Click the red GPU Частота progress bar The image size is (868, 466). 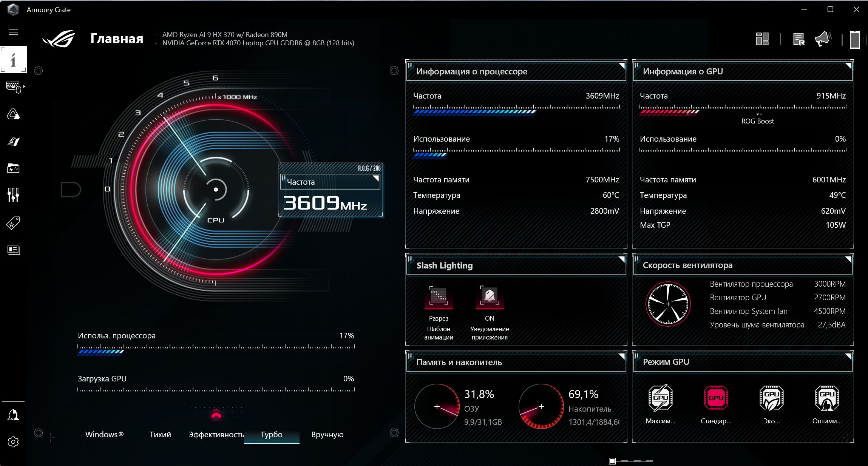[x=670, y=112]
